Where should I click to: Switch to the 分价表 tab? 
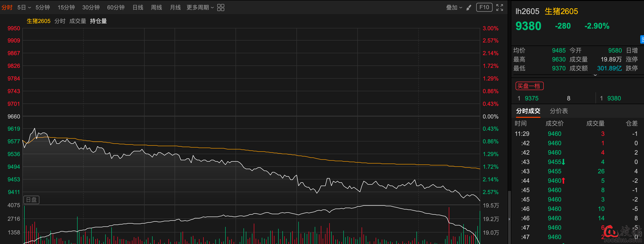(x=558, y=111)
